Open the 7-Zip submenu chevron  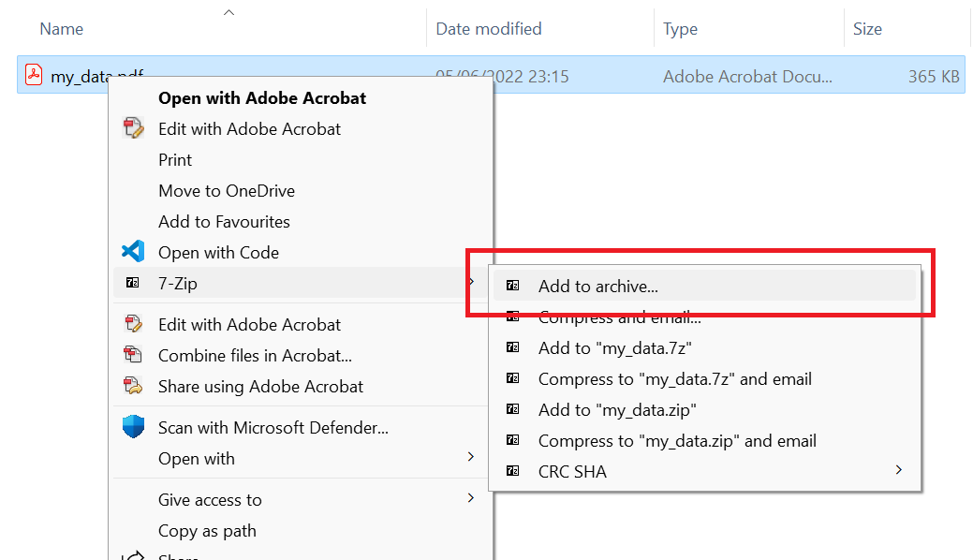pyautogui.click(x=471, y=283)
